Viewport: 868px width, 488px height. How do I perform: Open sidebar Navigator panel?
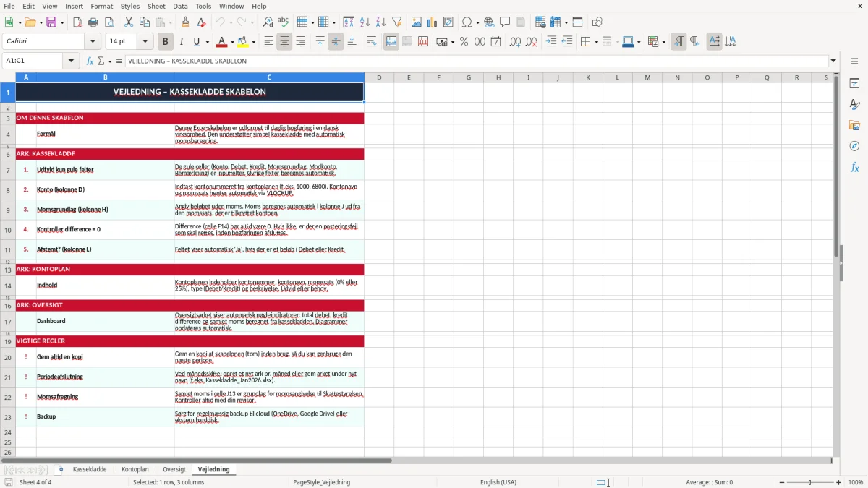click(x=854, y=146)
